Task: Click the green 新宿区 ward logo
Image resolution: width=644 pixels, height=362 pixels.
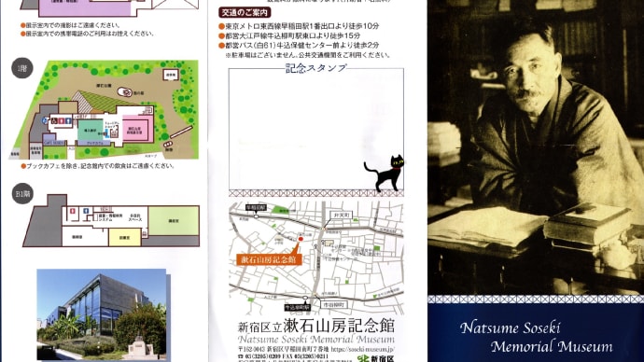Action: pyautogui.click(x=362, y=359)
